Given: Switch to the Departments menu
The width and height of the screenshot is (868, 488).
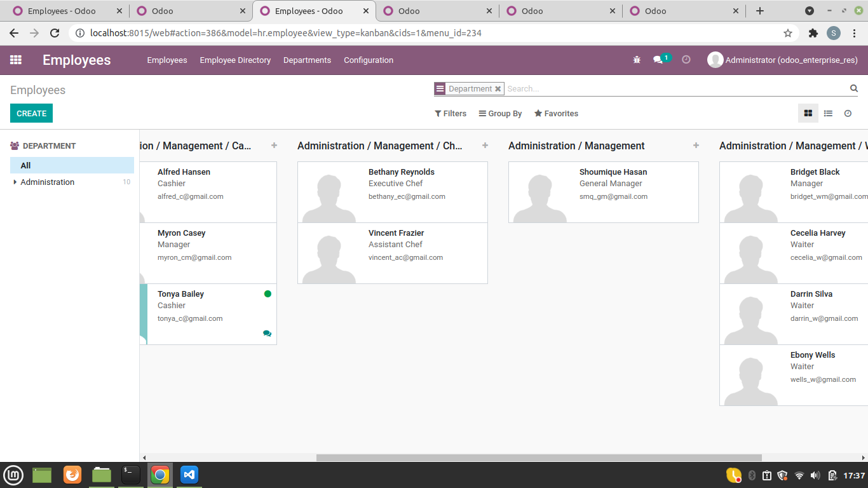Looking at the screenshot, I should [x=307, y=60].
